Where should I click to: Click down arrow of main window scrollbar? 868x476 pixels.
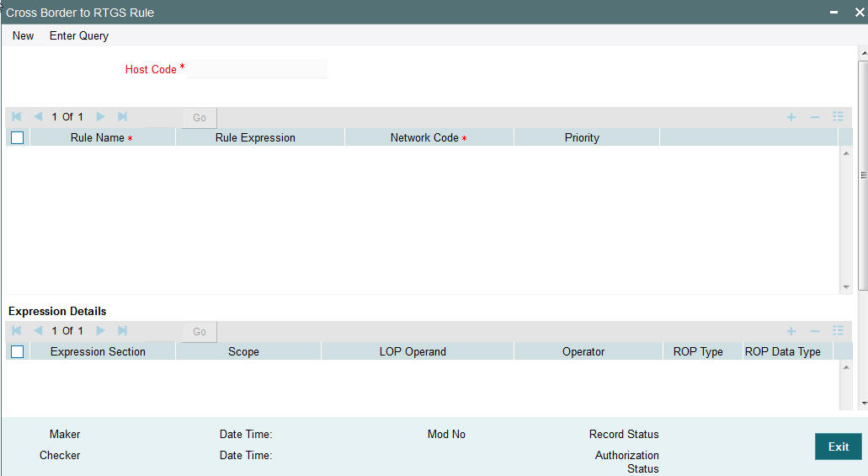(x=864, y=404)
